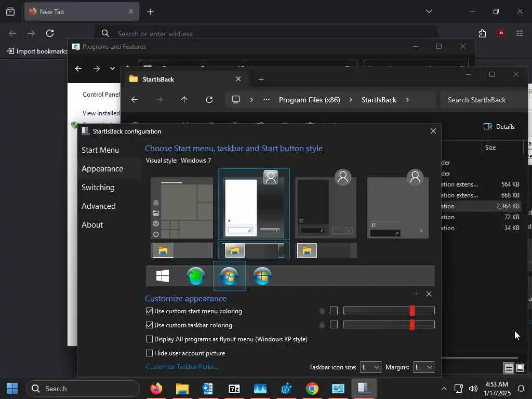Image resolution: width=532 pixels, height=399 pixels.
Task: Open the Windows Start button on taskbar
Action: (12, 389)
